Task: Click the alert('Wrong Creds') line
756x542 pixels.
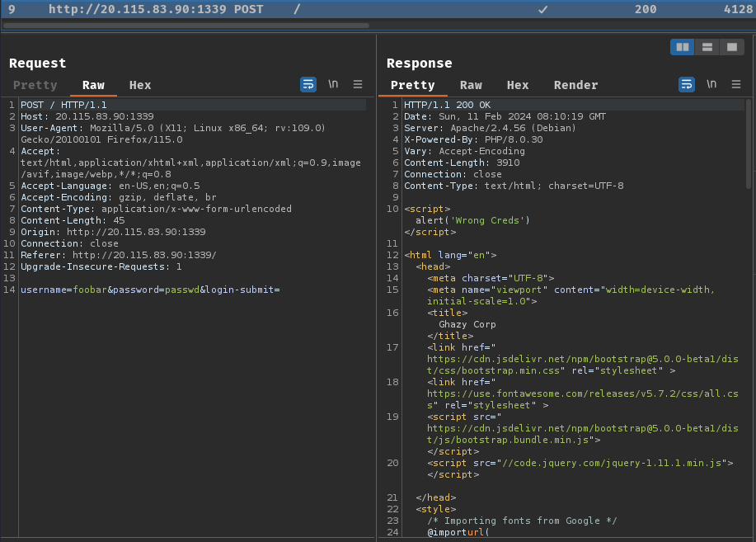Action: point(472,220)
